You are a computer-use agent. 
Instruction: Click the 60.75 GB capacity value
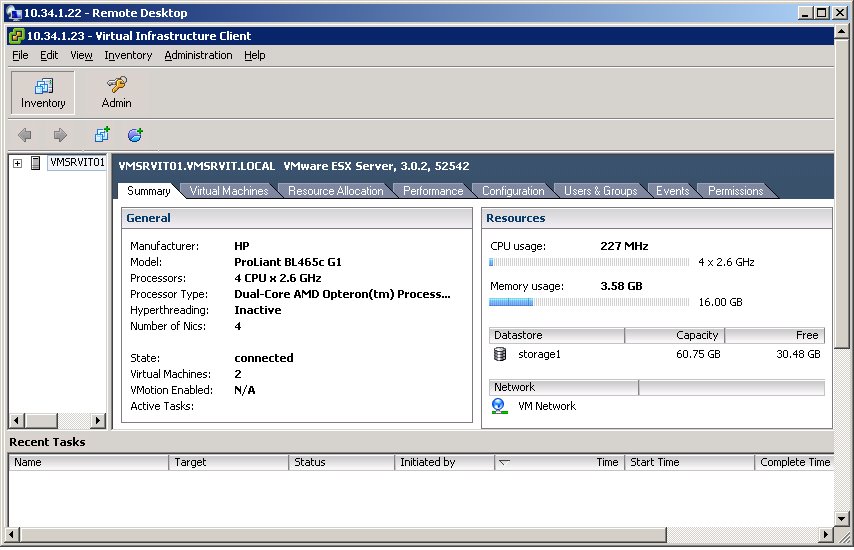(698, 355)
